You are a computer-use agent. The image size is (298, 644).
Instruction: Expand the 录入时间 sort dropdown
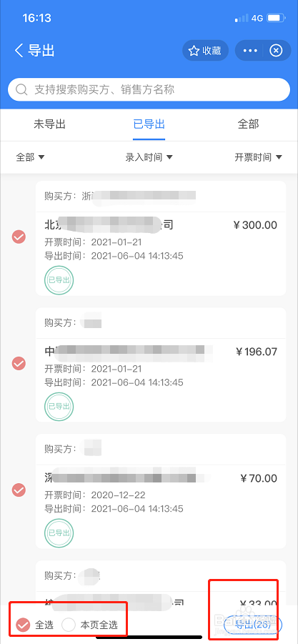(x=149, y=157)
